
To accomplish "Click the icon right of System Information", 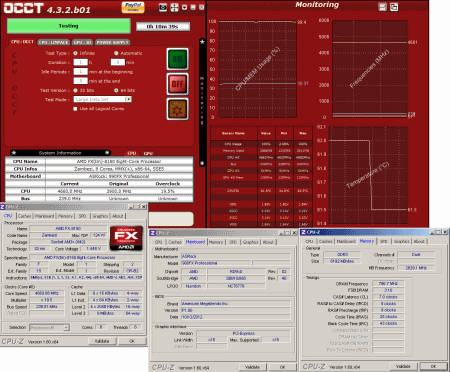I will pos(107,153).
